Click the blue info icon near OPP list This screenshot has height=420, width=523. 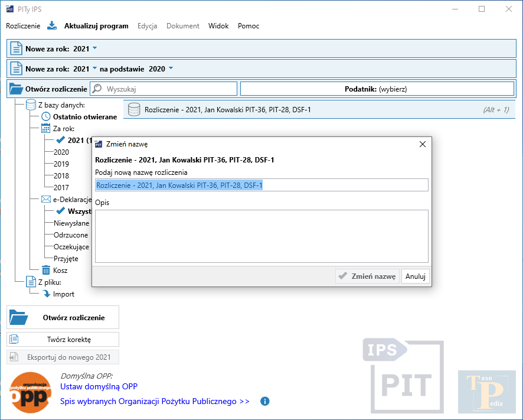265,402
